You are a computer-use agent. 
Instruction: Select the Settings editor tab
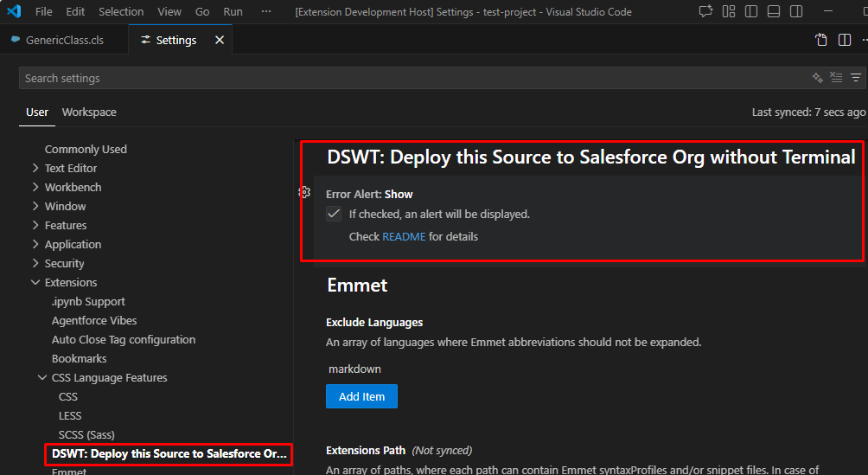[x=176, y=40]
